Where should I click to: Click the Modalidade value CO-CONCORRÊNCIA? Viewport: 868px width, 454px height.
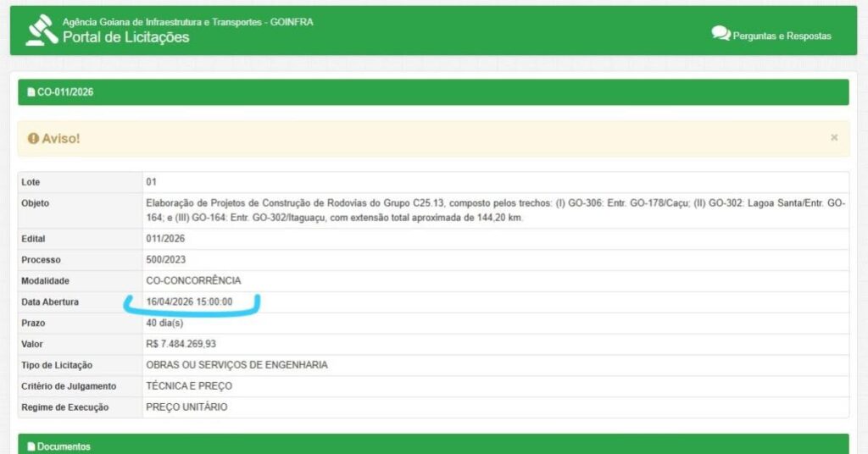click(193, 280)
